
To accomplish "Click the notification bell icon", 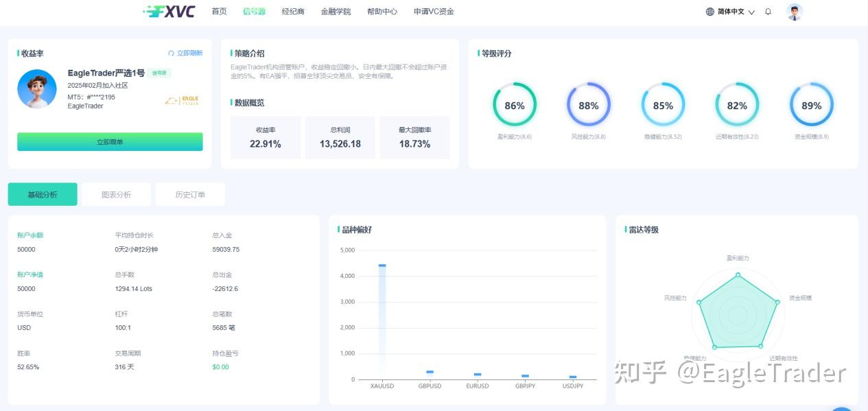I will coord(768,12).
